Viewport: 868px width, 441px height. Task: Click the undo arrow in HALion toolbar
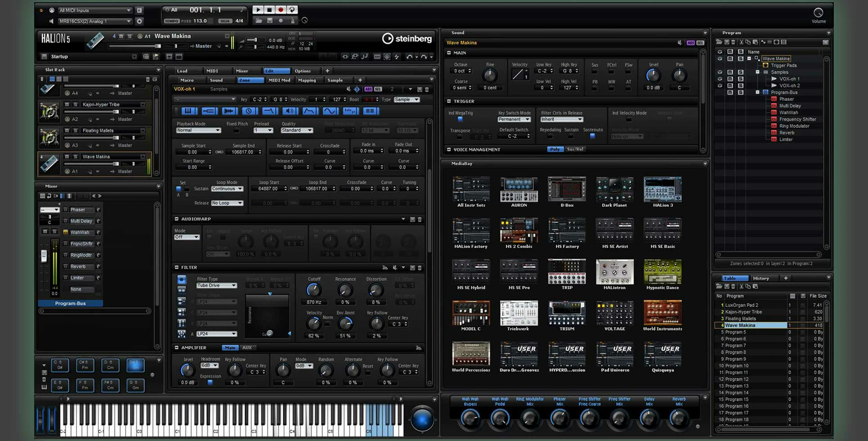pyautogui.click(x=409, y=57)
